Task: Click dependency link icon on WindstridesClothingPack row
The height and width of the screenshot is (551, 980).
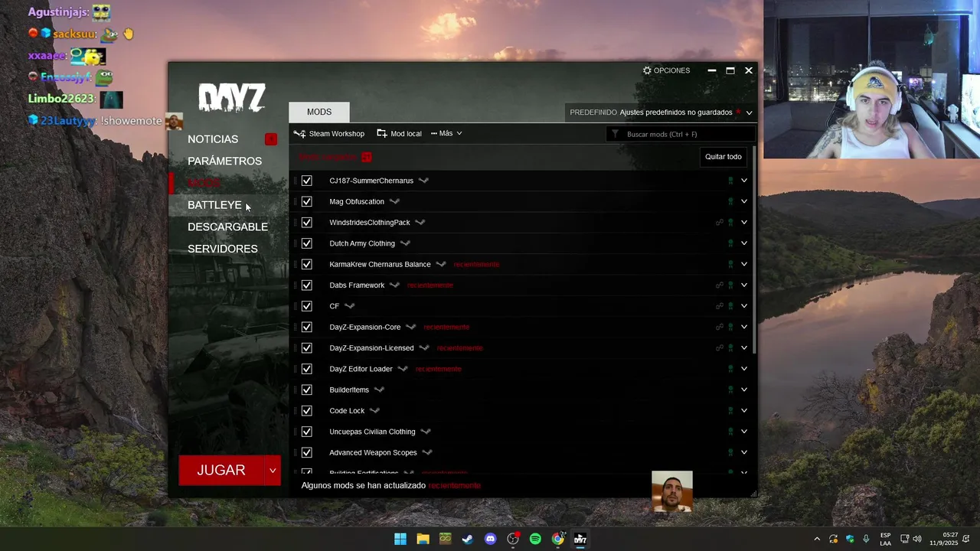Action: click(719, 223)
